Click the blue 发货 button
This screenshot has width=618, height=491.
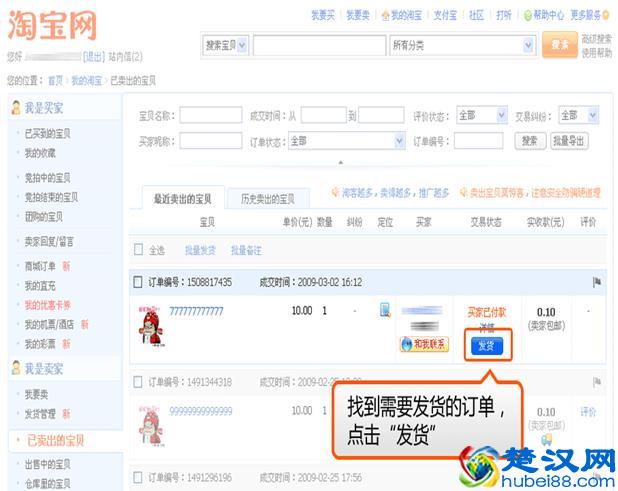click(x=487, y=346)
